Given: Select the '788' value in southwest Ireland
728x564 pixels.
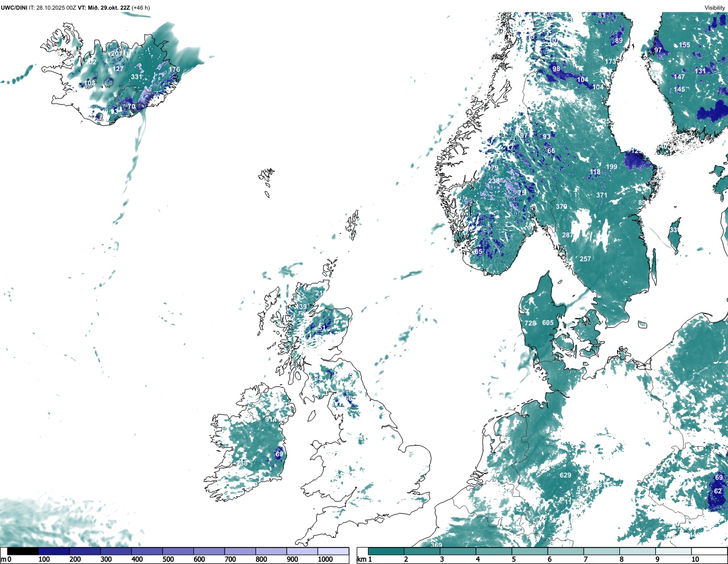Looking at the screenshot, I should (242, 463).
